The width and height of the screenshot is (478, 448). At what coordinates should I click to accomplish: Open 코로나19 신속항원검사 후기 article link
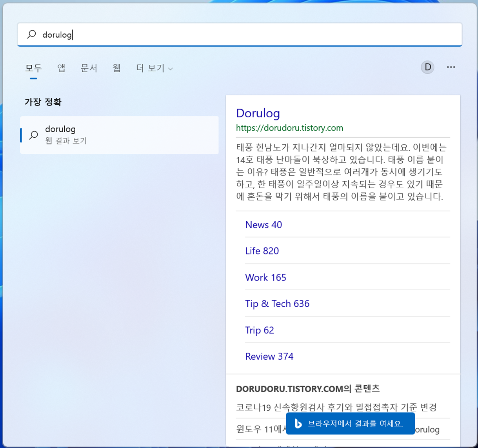pyautogui.click(x=336, y=408)
